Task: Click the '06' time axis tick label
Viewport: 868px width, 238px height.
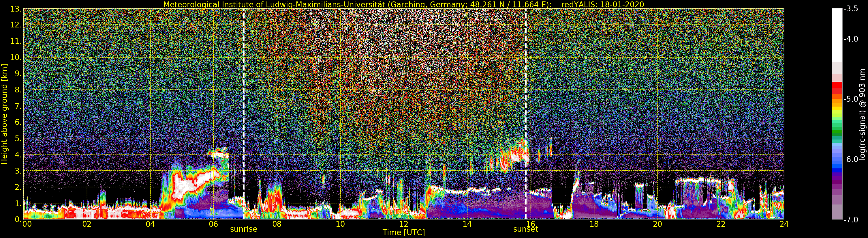Action: tap(214, 224)
